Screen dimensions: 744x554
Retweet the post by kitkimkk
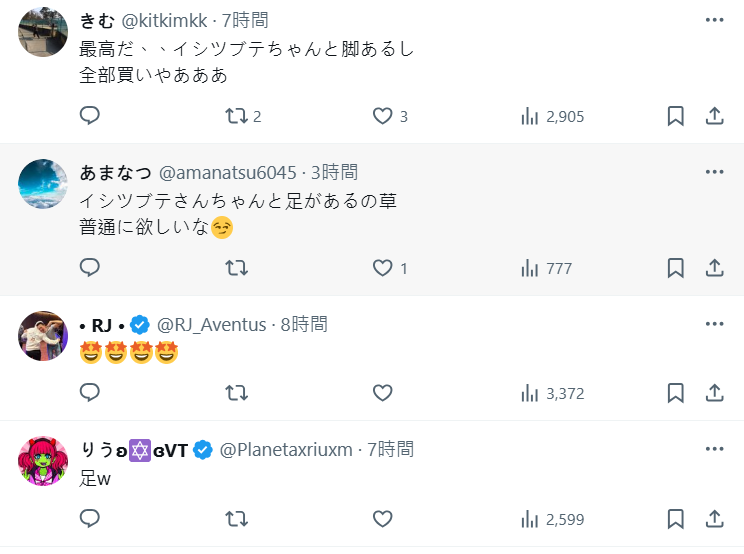point(237,116)
